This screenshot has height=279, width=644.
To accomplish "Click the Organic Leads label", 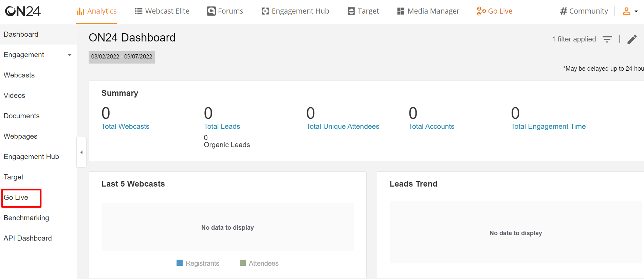I will click(x=227, y=145).
